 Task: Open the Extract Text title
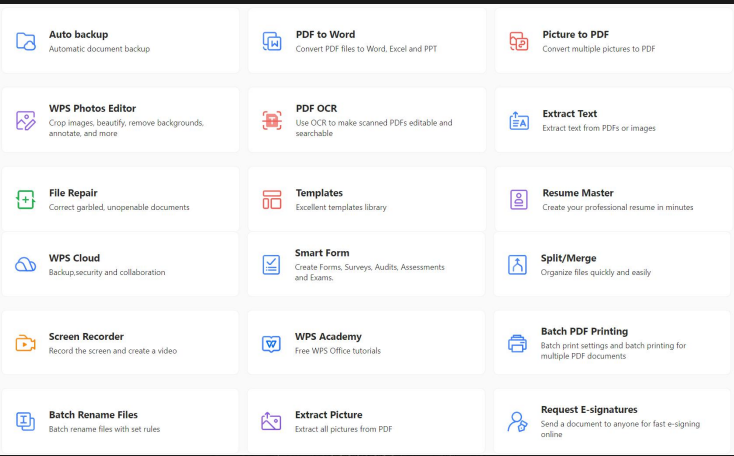[570, 114]
